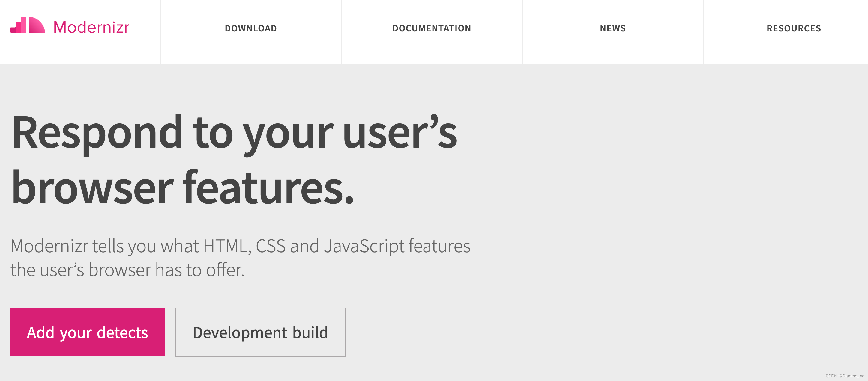Click 'the user's browser has to offer.' line
The width and height of the screenshot is (868, 381).
point(127,270)
